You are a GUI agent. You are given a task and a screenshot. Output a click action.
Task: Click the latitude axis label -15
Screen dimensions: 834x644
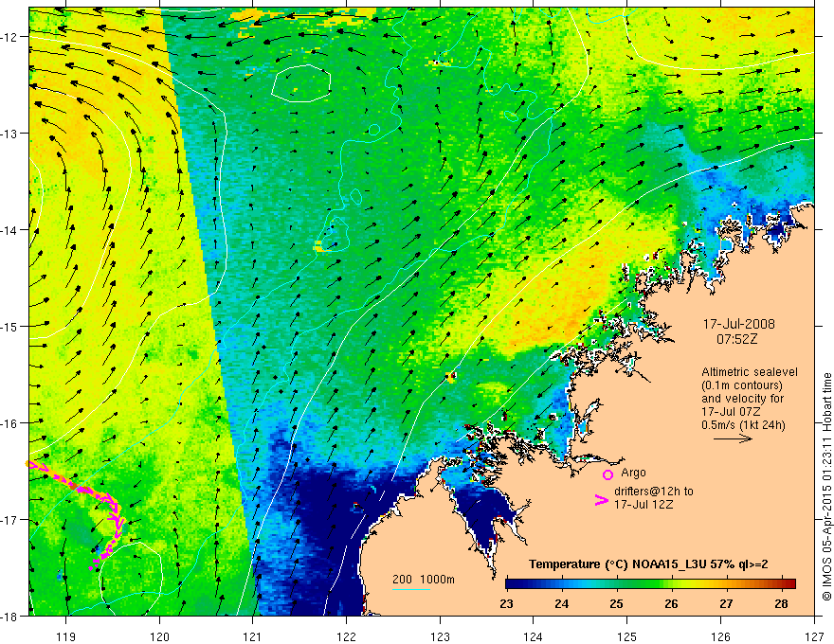click(9, 326)
